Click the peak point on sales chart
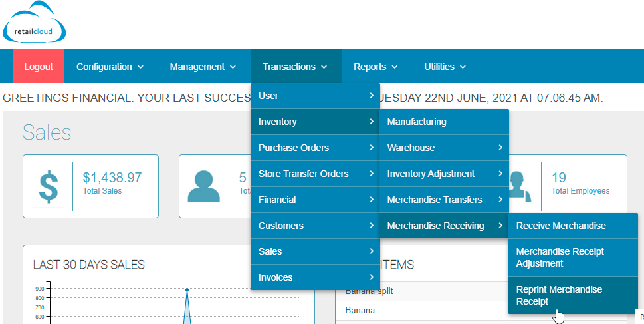Image resolution: width=644 pixels, height=324 pixels. (x=187, y=290)
